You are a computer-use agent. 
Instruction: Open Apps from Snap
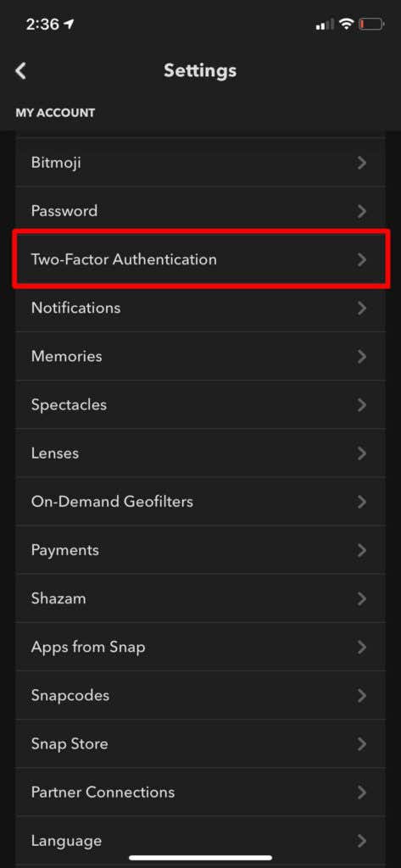[200, 647]
